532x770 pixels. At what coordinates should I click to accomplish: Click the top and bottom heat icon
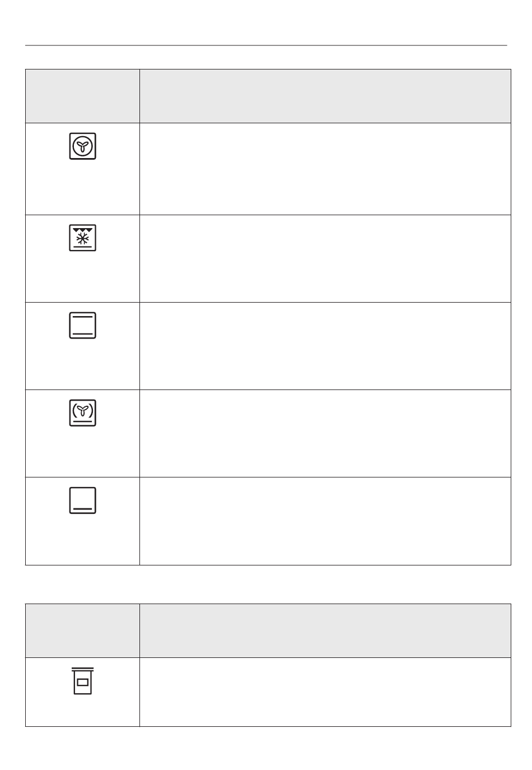82,325
